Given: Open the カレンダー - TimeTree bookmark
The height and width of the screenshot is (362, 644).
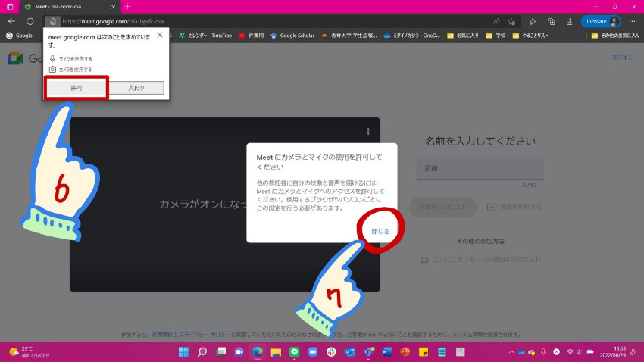Looking at the screenshot, I should [x=205, y=36].
